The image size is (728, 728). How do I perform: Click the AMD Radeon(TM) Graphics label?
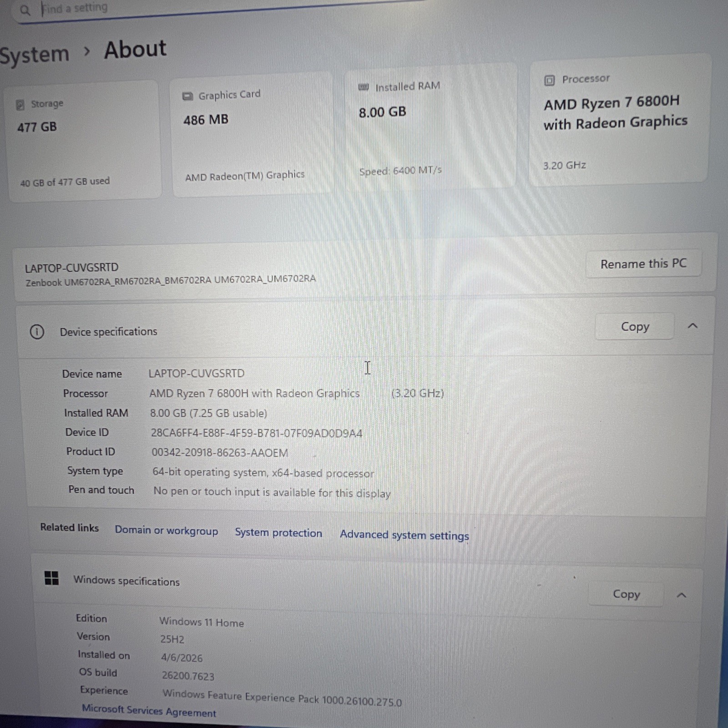point(245,176)
